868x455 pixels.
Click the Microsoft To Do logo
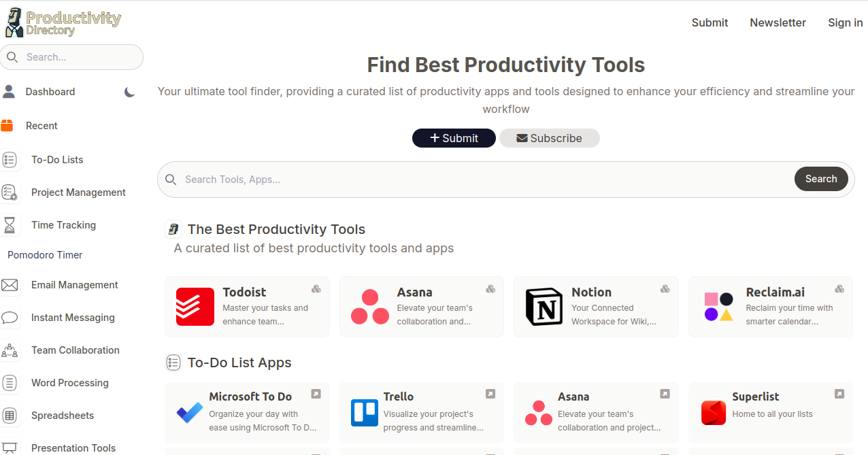point(190,412)
